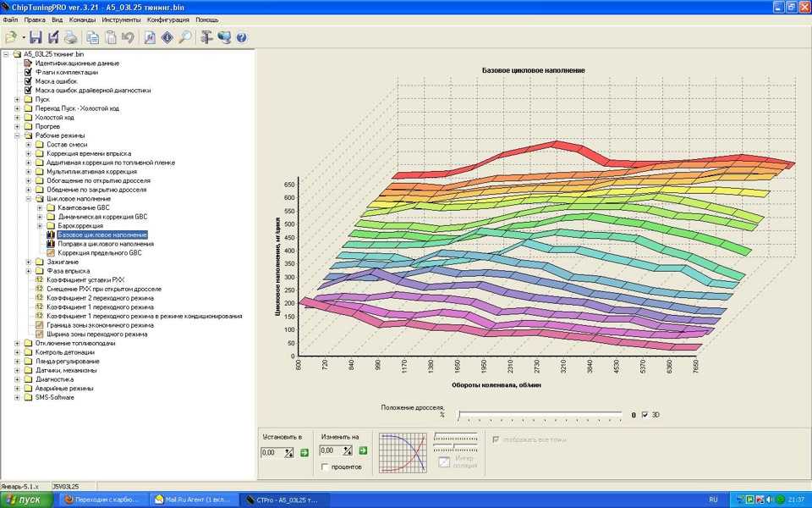
Task: Expand the 'Контроль детонации' folder
Action: pos(17,352)
